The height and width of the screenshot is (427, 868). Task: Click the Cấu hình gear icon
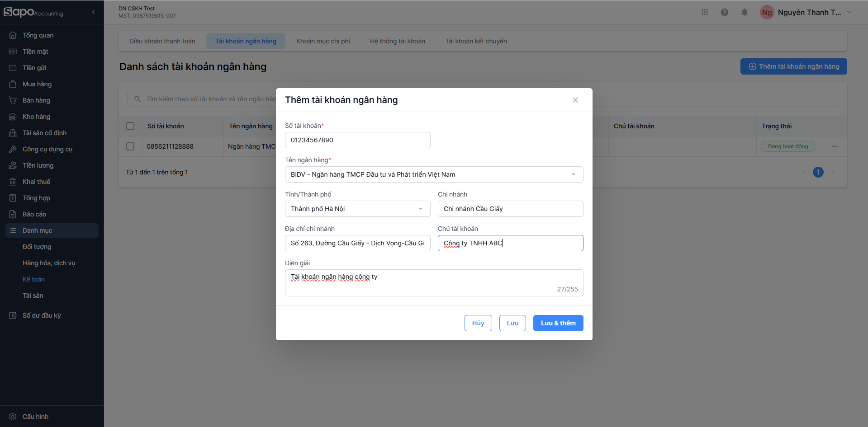click(13, 416)
